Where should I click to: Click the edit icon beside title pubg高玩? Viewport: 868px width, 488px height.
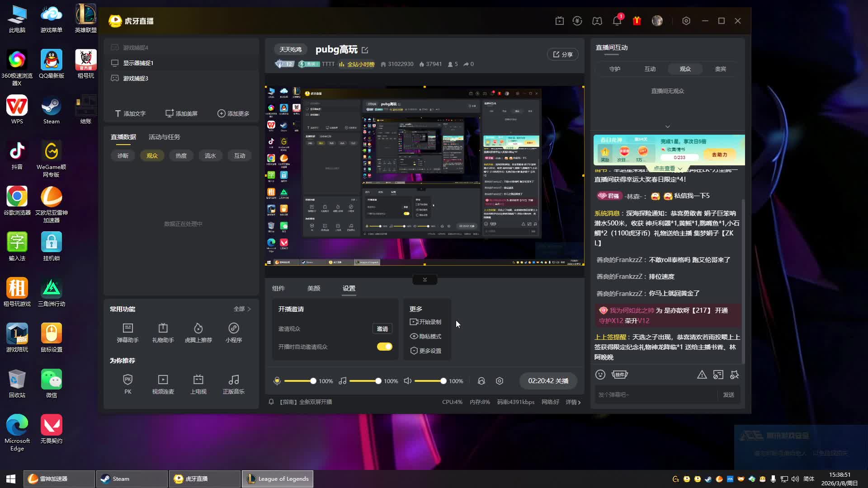point(365,50)
